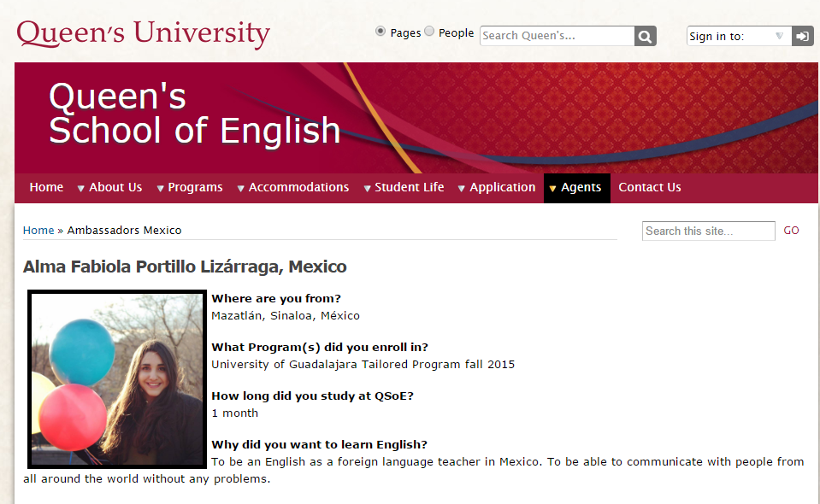Open the Contact Us page
Screen dimensions: 820x504
point(650,187)
